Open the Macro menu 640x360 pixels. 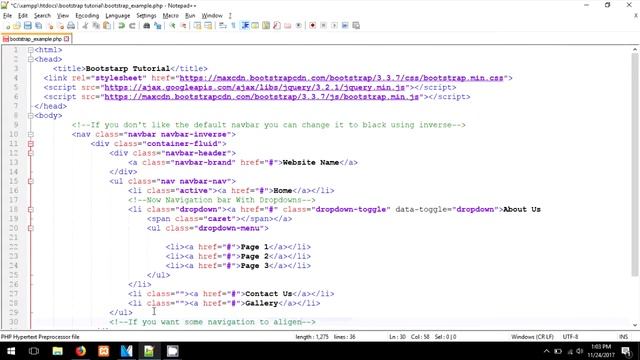pos(171,16)
